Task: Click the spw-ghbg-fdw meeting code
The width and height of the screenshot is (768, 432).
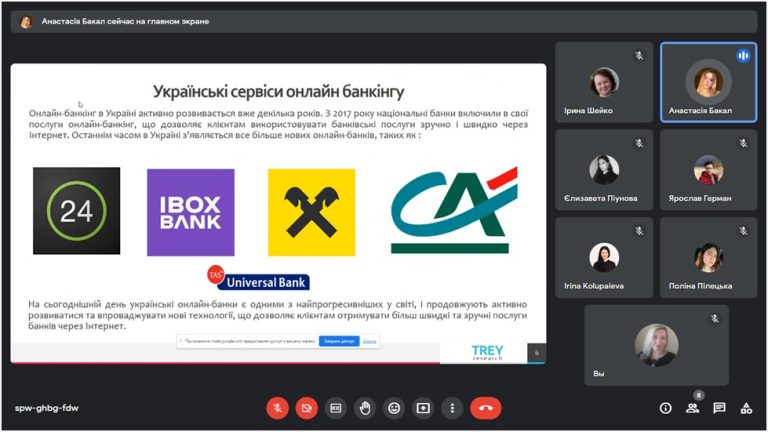Action: (47, 408)
